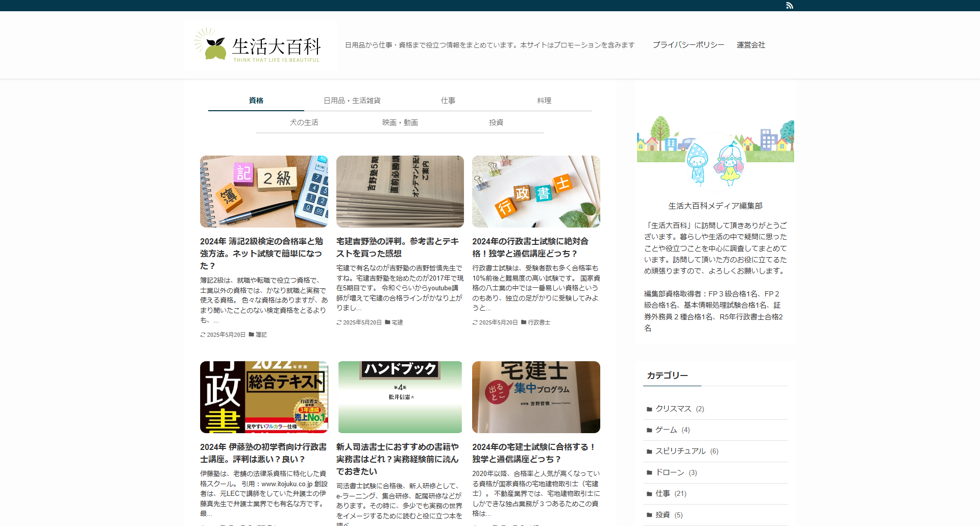The width and height of the screenshot is (980, 526).
Task: Click the 行政書士 category tag under article
Action: coord(538,322)
